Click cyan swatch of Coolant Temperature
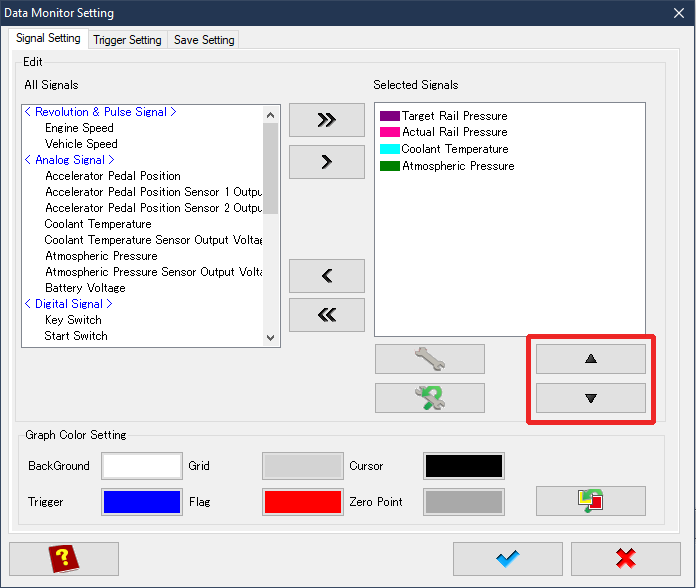 coord(390,149)
